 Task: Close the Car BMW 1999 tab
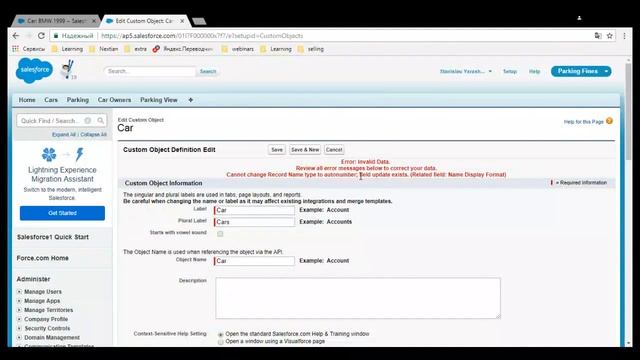pyautogui.click(x=94, y=21)
